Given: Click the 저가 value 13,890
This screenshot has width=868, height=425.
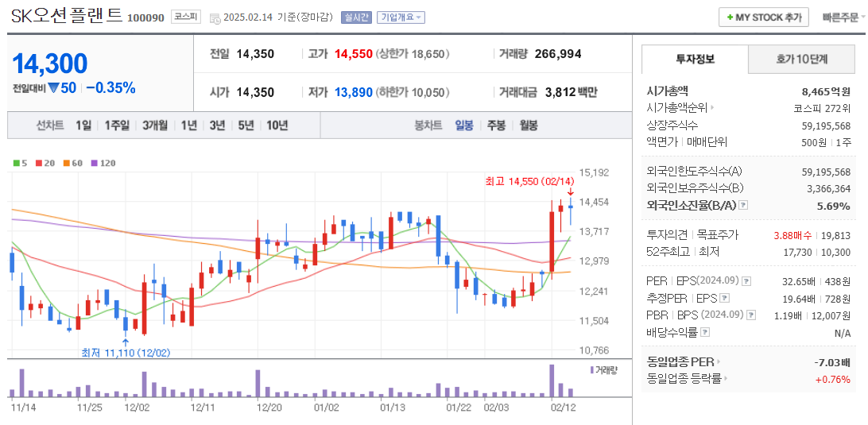Looking at the screenshot, I should pos(353,92).
